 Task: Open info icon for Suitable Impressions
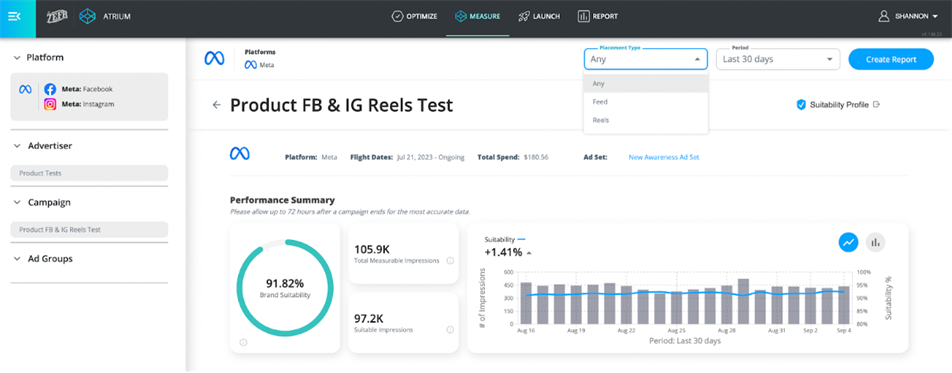click(450, 330)
